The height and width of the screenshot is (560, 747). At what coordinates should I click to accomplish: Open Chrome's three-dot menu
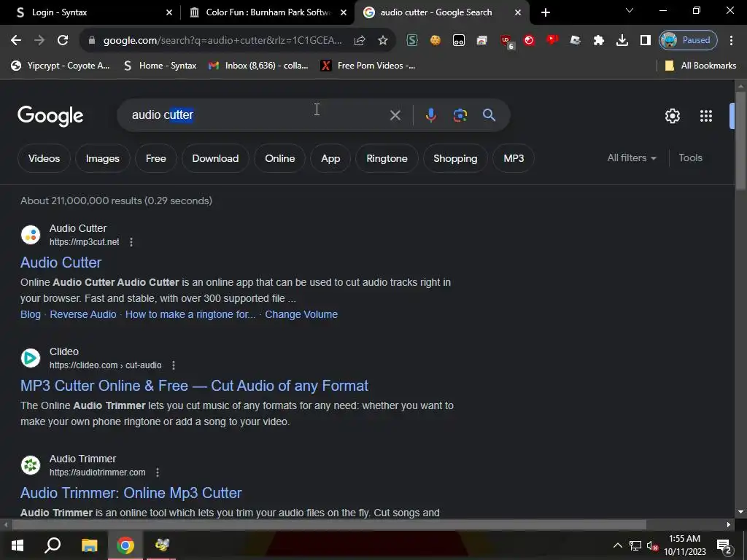[x=731, y=41]
